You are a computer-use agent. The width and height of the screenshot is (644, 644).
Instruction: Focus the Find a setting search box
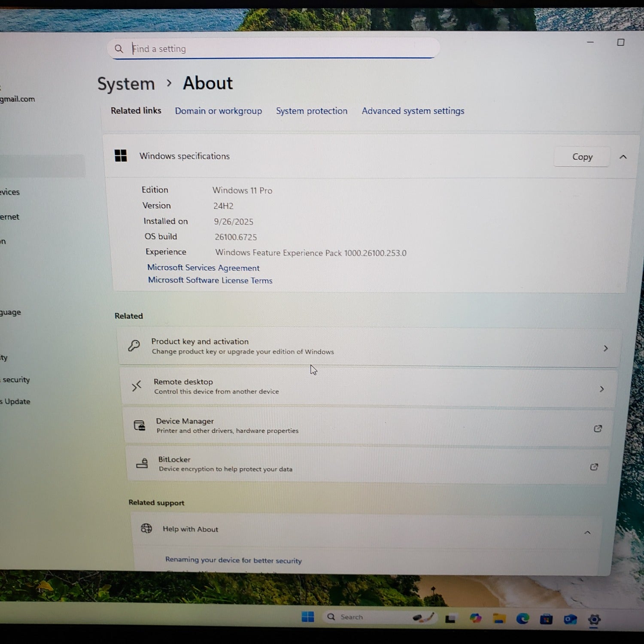click(x=275, y=49)
